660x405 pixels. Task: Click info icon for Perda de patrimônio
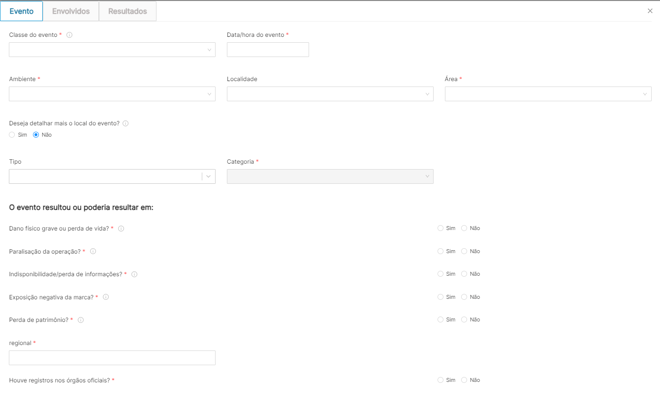point(81,320)
